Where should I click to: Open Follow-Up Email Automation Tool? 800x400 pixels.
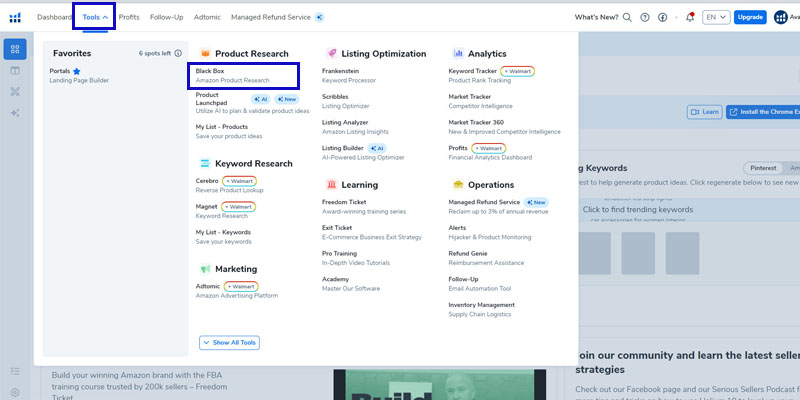[x=480, y=284]
